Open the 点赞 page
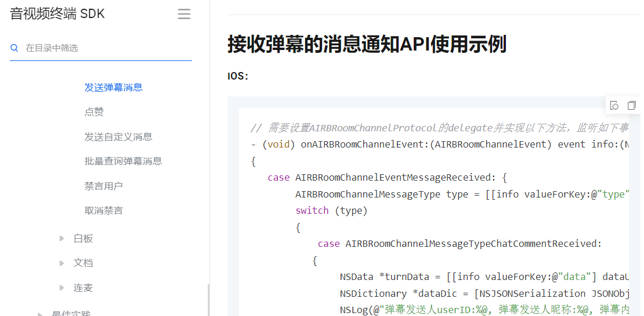Image resolution: width=644 pixels, height=316 pixels. [x=94, y=112]
